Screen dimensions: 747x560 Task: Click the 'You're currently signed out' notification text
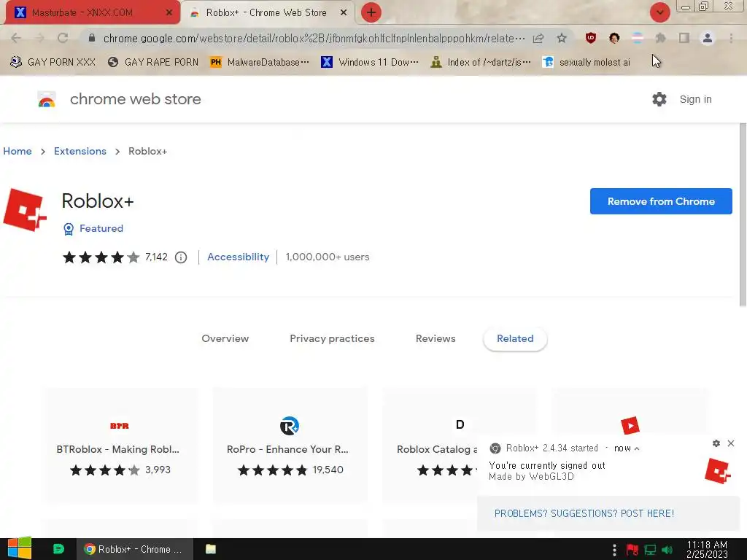547,465
